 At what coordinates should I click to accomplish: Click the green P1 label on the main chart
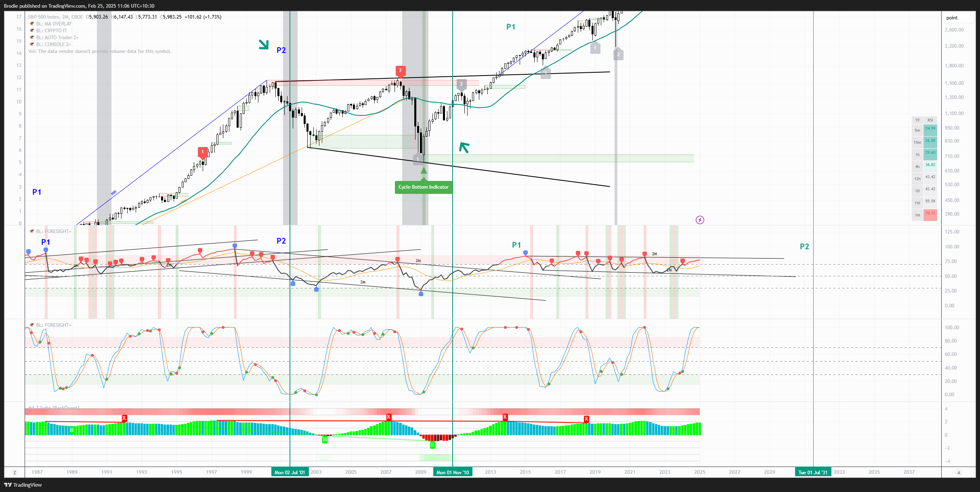point(511,27)
